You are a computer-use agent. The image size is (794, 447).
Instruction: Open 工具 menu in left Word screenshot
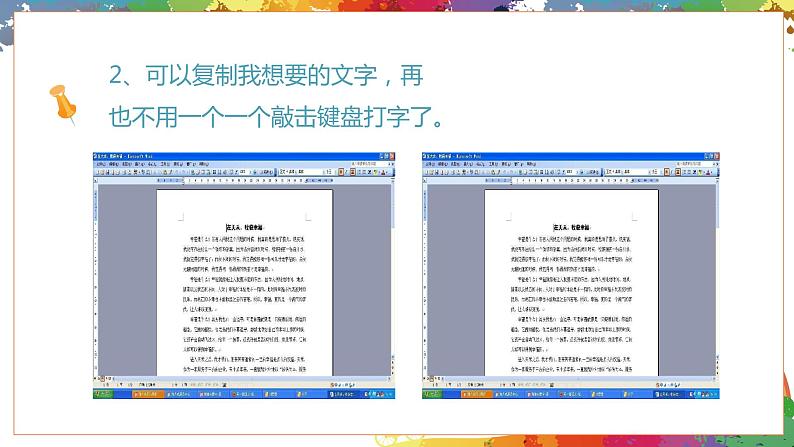point(165,164)
